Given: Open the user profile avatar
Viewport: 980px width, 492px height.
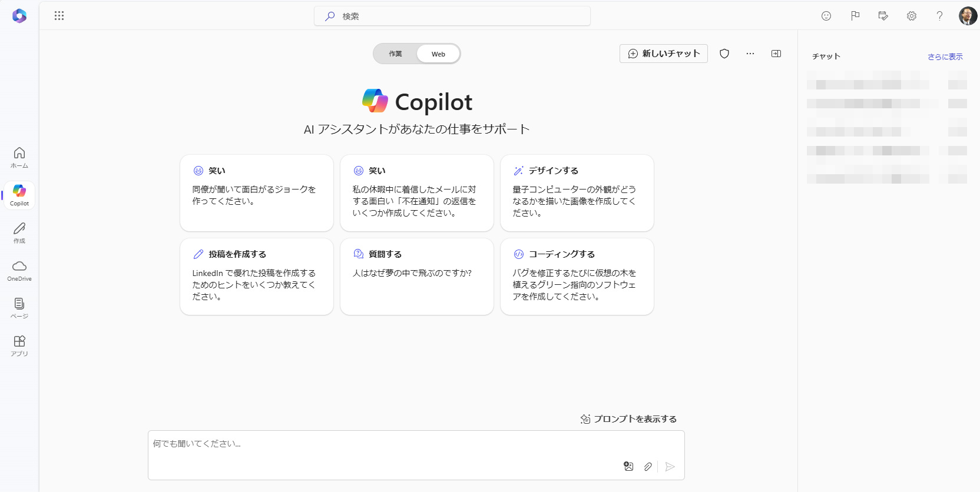Looking at the screenshot, I should pyautogui.click(x=968, y=16).
